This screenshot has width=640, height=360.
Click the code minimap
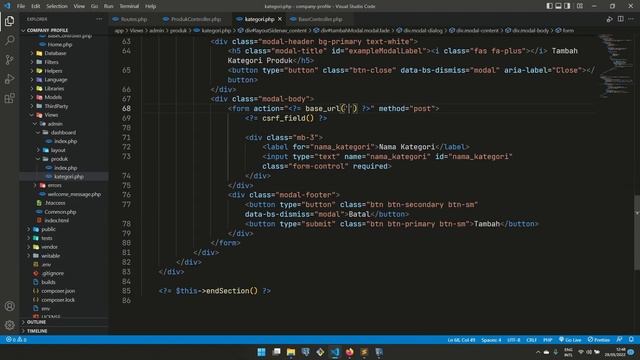coord(616,65)
